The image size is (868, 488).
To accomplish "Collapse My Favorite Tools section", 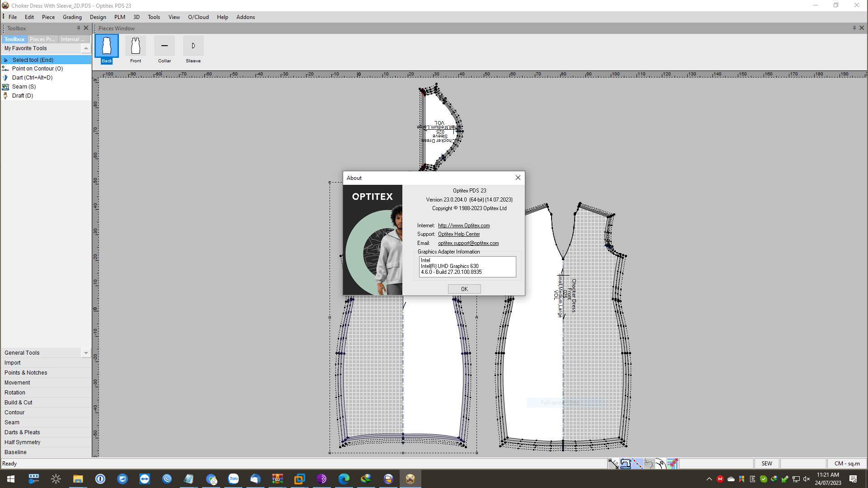I will point(86,48).
